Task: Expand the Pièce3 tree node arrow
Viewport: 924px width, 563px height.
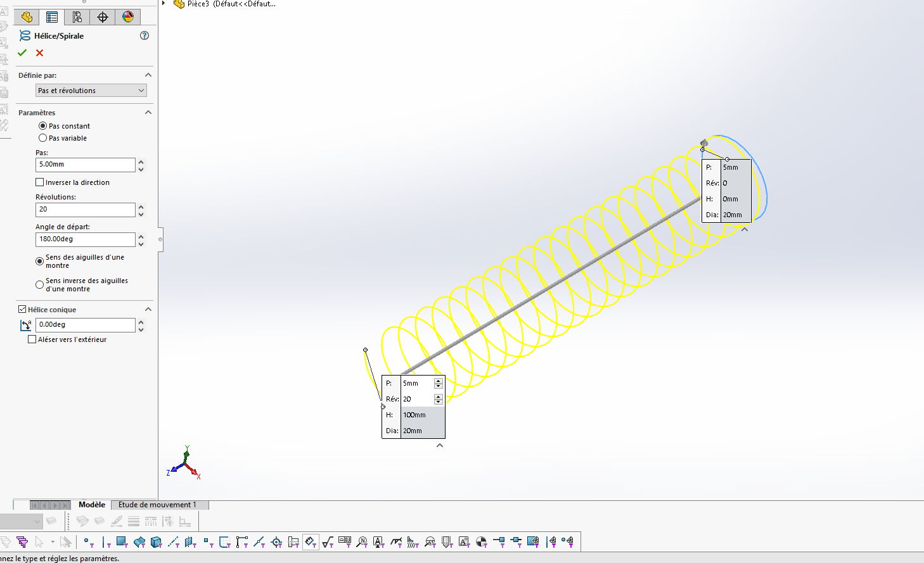Action: [164, 4]
